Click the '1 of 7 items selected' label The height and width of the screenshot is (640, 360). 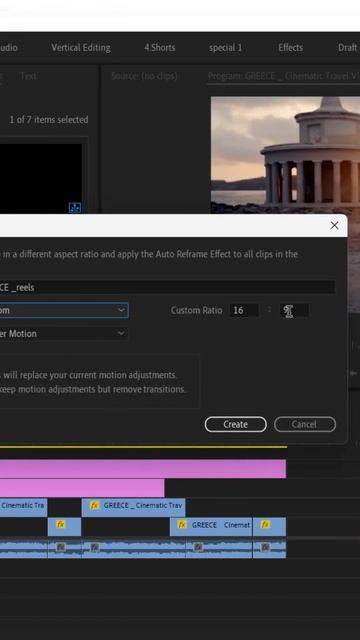49,120
